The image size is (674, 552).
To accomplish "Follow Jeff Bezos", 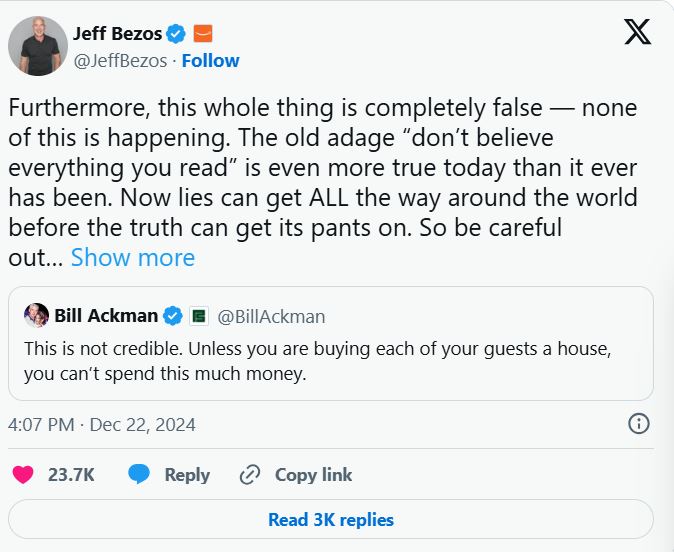I will [x=210, y=60].
